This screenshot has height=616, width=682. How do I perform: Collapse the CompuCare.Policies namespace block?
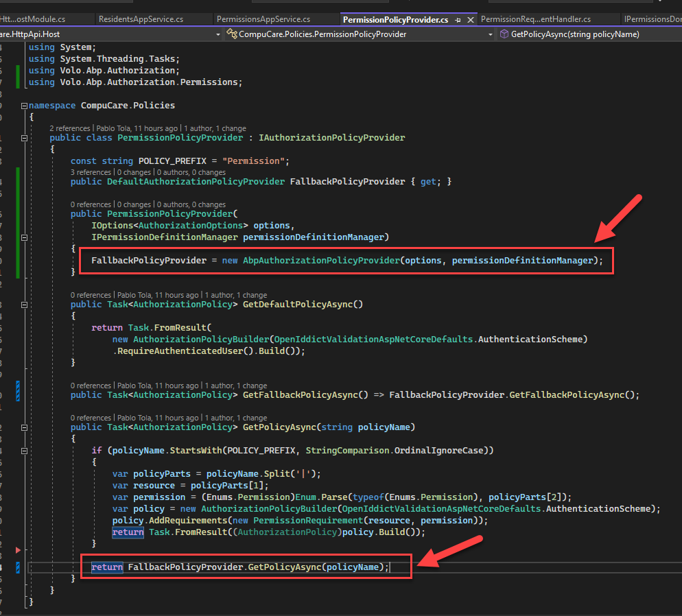[25, 106]
